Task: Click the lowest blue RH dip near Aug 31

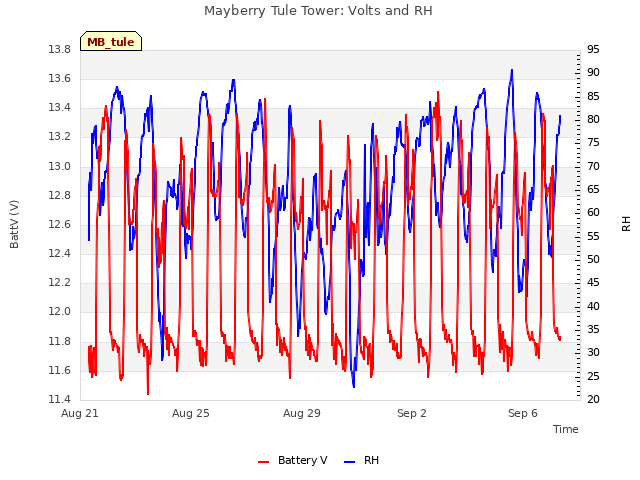Action: point(353,386)
